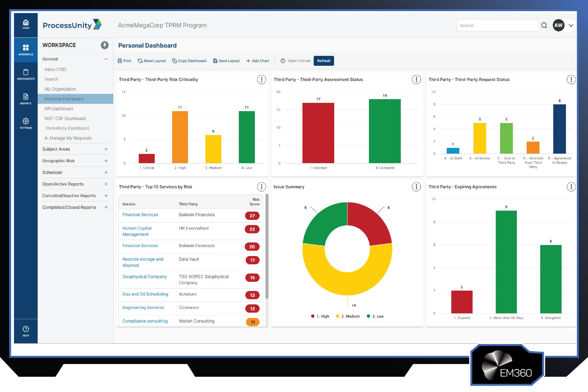588x392 pixels.
Task: Click in the top Search field
Action: (497, 25)
